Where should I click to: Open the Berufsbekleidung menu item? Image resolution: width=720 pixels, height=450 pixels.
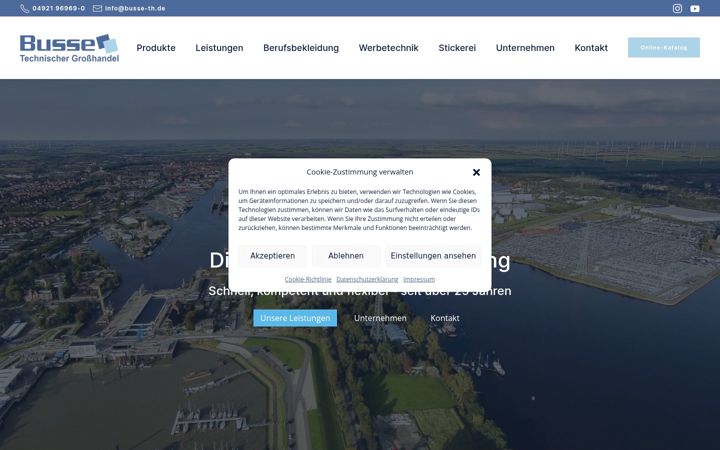[x=301, y=48]
